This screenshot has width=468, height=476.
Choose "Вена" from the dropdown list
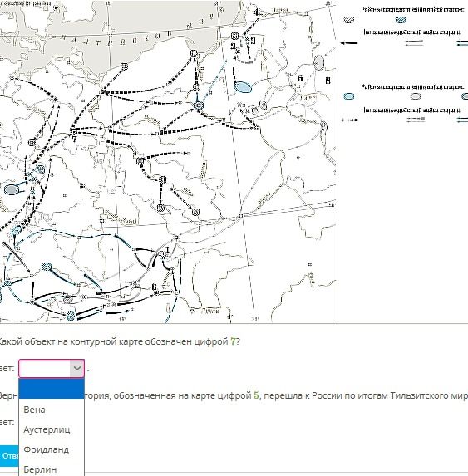point(52,410)
